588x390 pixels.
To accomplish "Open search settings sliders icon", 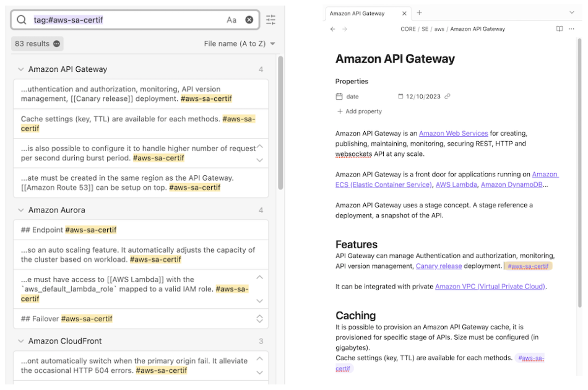I will (x=270, y=20).
